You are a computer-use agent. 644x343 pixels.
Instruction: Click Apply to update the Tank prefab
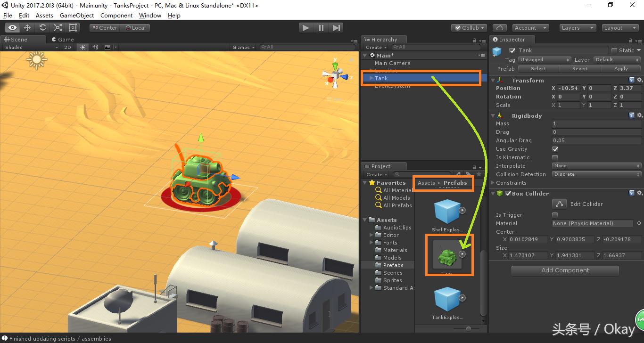coord(621,68)
